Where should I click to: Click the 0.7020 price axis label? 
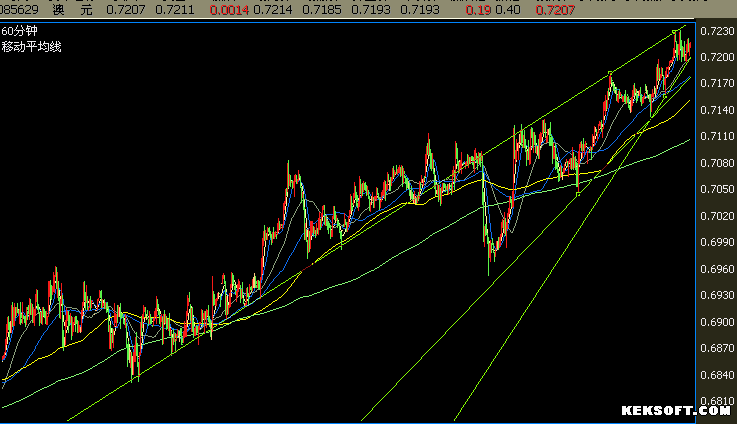(x=717, y=216)
